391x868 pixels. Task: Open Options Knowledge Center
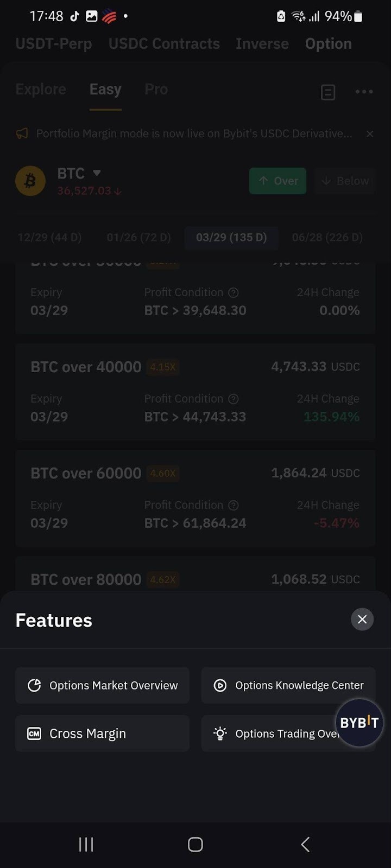[288, 685]
